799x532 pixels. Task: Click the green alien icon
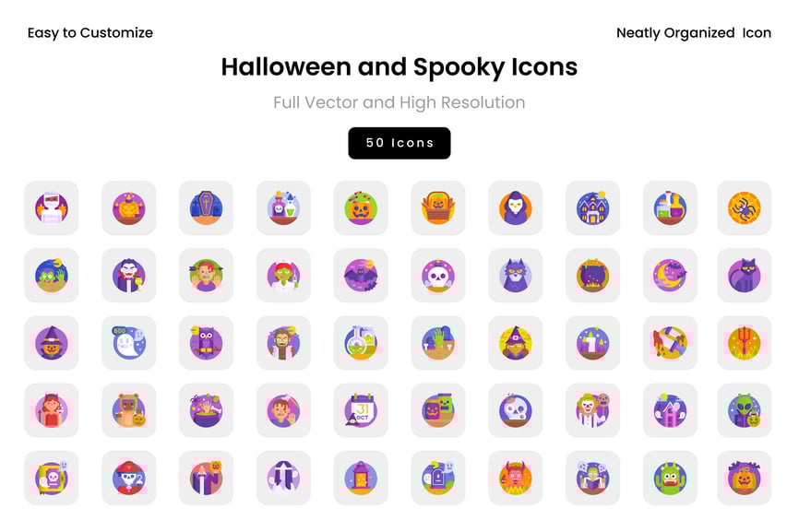[744, 409]
